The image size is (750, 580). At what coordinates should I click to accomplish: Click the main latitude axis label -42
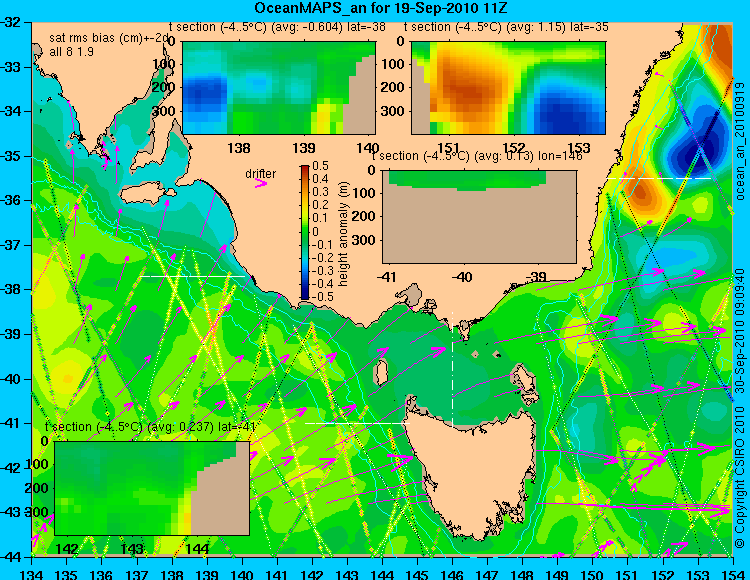[10, 468]
